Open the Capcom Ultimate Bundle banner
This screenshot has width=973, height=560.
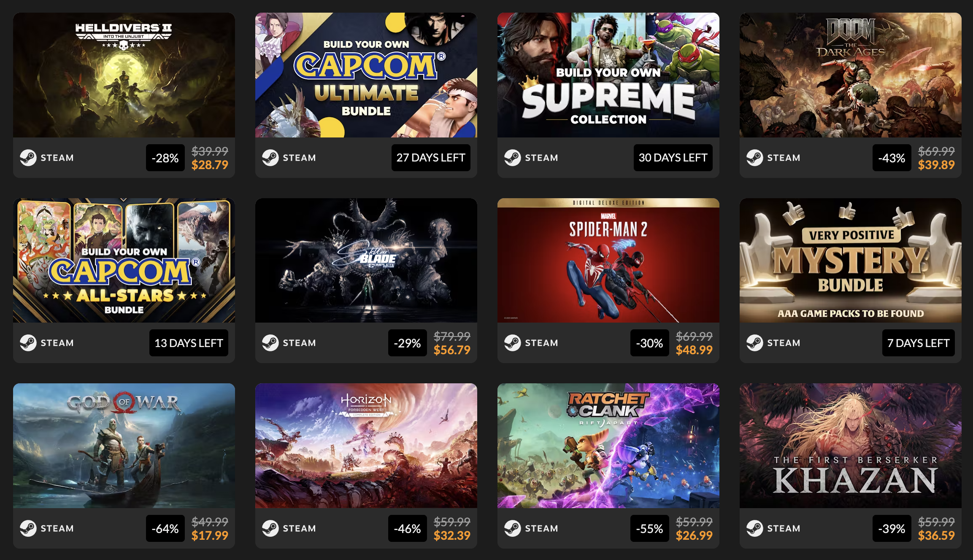pos(366,75)
